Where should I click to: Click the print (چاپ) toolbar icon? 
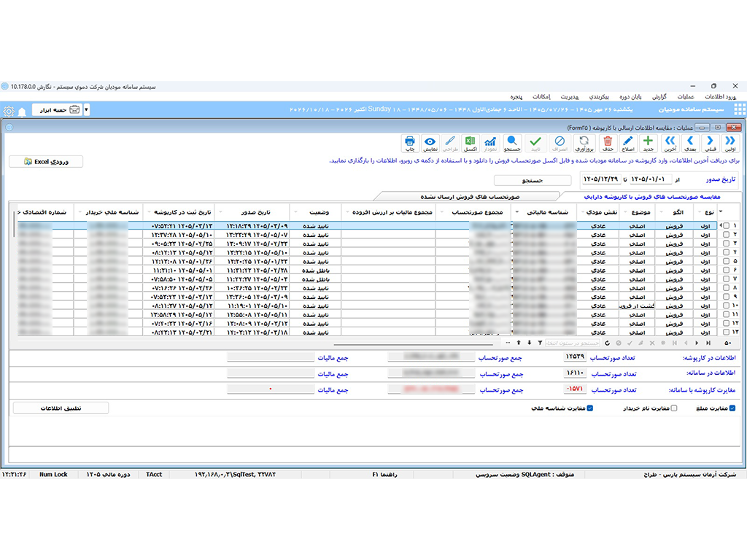click(409, 143)
